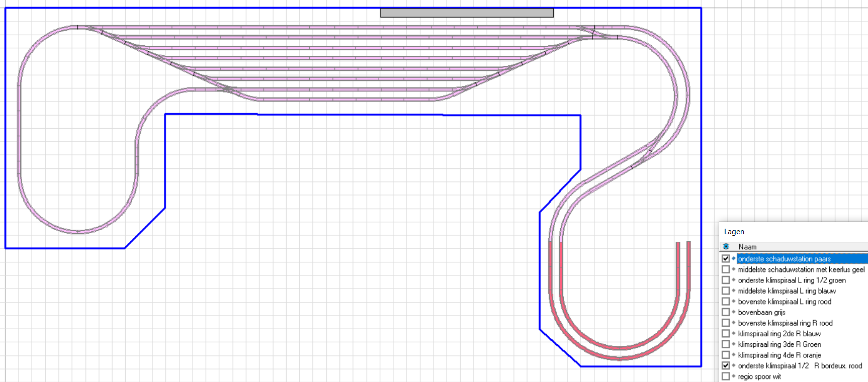This screenshot has width=868, height=382.
Task: Select layer 'onderste klimspiraal L ring 1/2 groen'
Action: click(x=792, y=280)
